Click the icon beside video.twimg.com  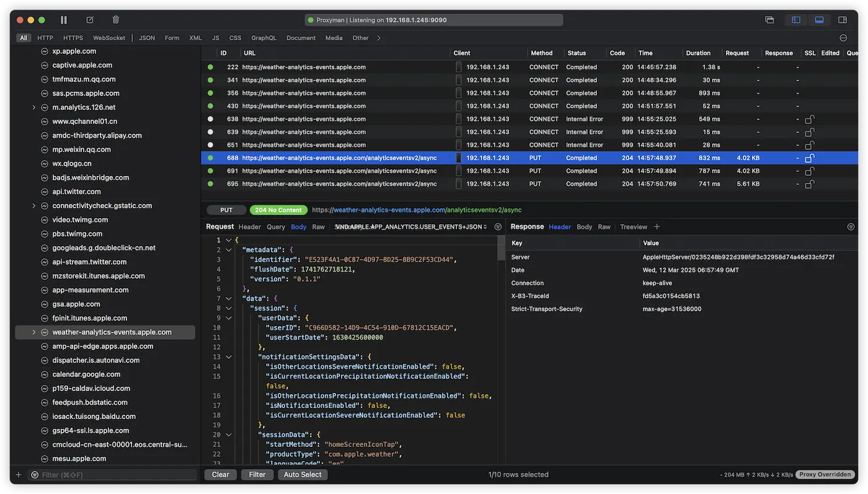[x=45, y=220]
